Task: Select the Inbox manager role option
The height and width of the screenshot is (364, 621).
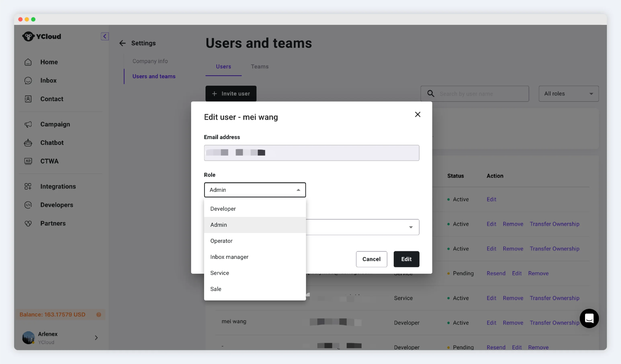Action: [x=255, y=257]
